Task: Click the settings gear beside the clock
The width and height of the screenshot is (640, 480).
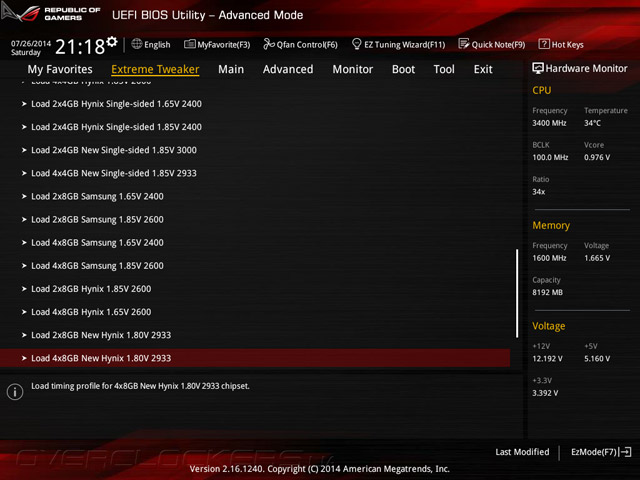Action: coord(112,42)
